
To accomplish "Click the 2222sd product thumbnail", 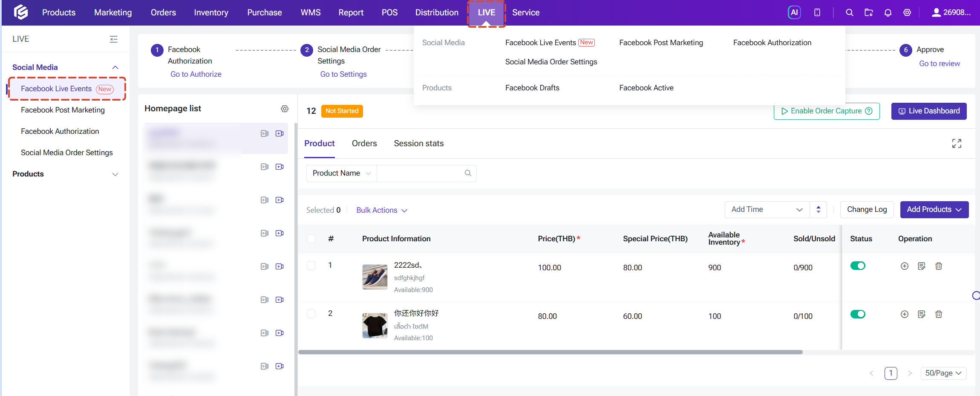I will point(375,277).
